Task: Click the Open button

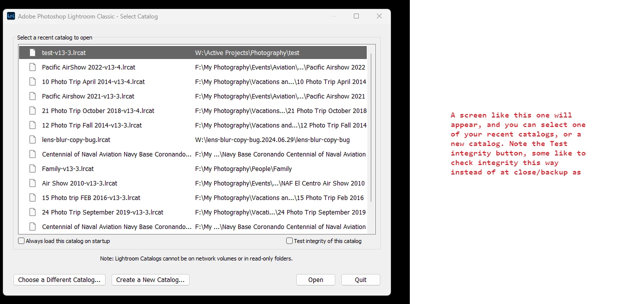Action: coord(316,279)
